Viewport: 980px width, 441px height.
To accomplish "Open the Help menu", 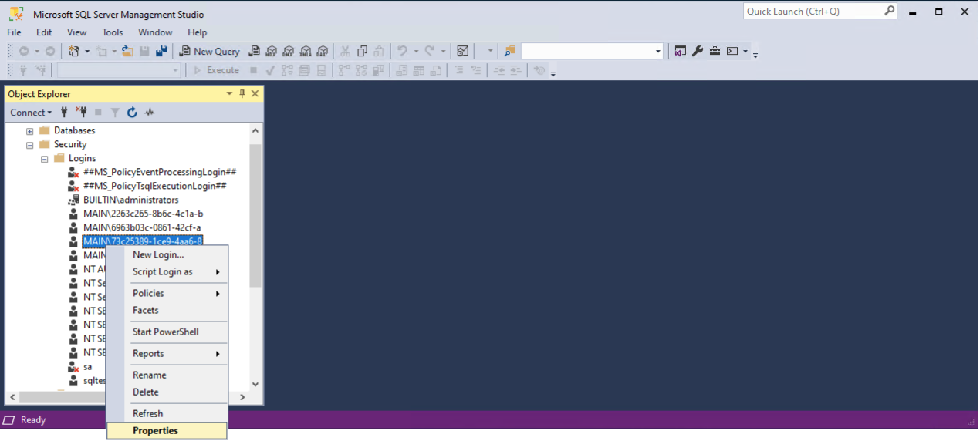I will click(x=198, y=32).
